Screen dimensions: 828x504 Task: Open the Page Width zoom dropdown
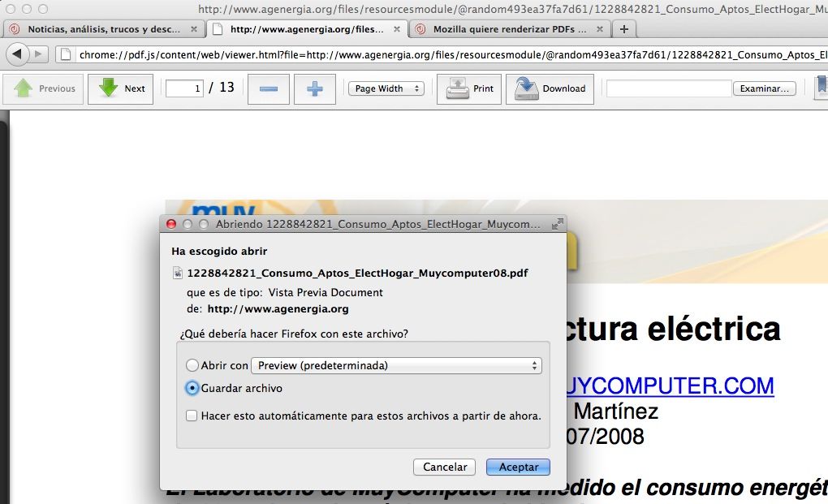pos(386,88)
